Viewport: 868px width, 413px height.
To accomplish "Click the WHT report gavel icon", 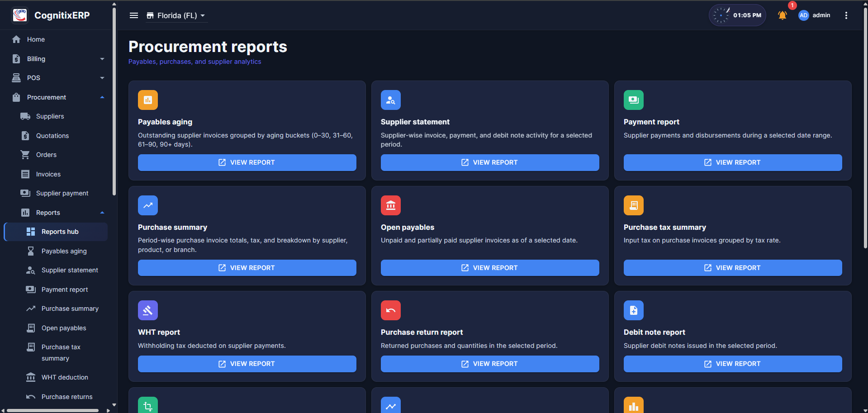I will pyautogui.click(x=148, y=310).
